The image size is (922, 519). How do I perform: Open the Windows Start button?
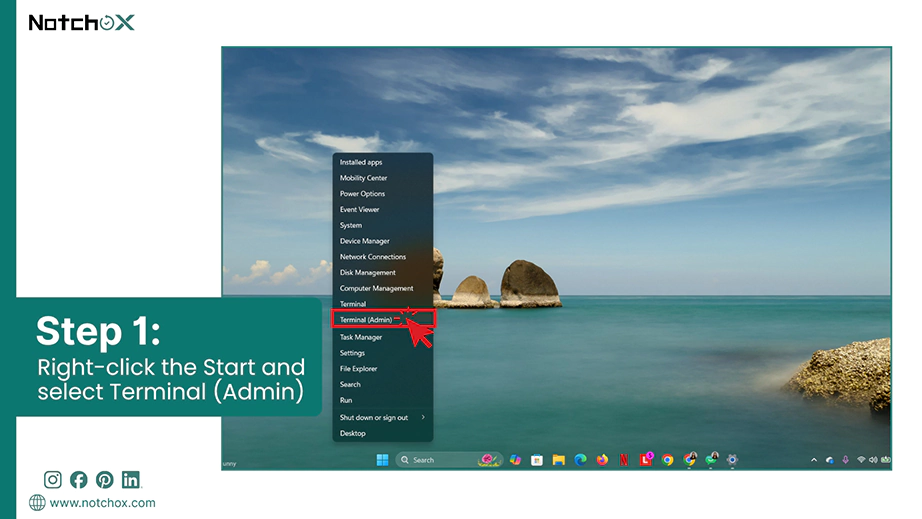pyautogui.click(x=382, y=460)
